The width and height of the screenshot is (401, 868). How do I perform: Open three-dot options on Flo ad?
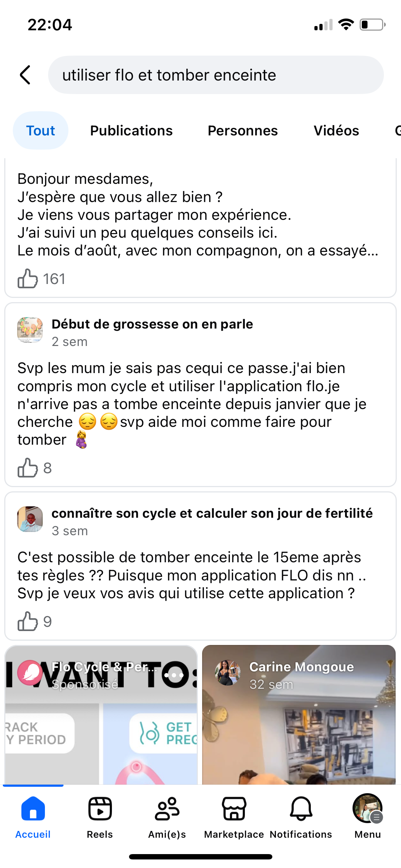point(174,675)
